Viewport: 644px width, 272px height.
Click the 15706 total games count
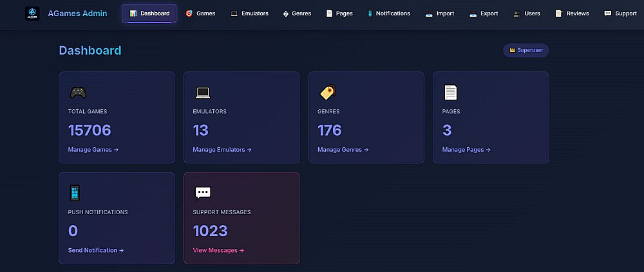90,131
